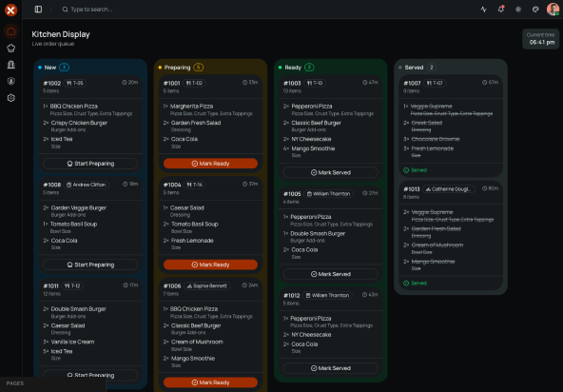The image size is (563, 392).
Task: Open the chef hat kitchen icon
Action: (11, 49)
